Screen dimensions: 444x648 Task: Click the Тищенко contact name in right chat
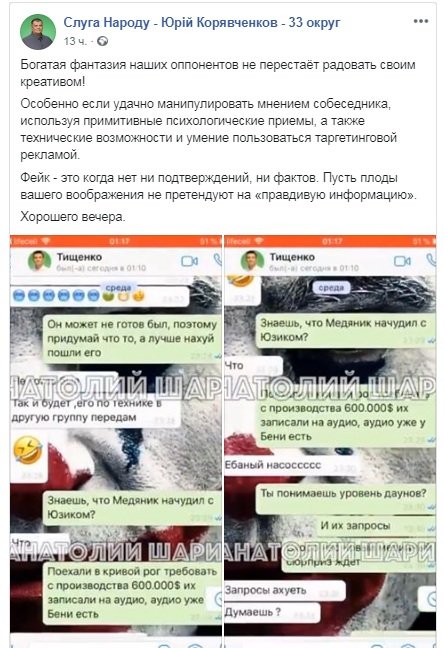[x=292, y=257]
